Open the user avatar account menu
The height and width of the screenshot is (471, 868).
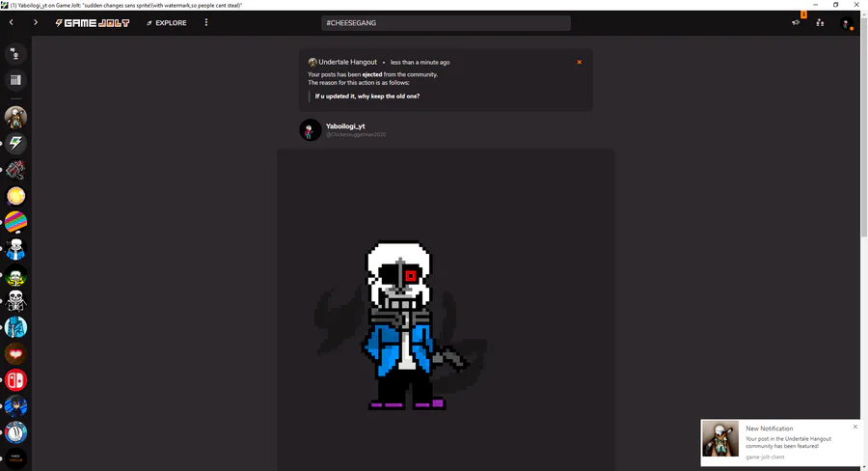pos(845,23)
